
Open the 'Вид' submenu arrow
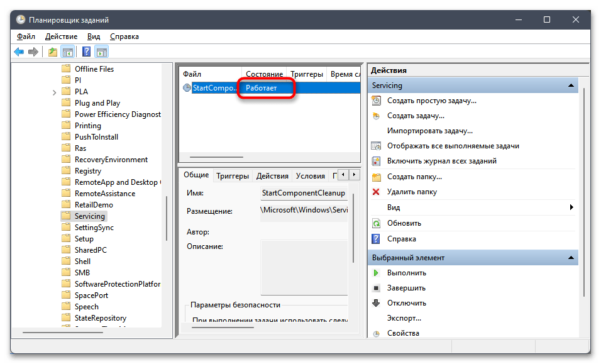point(571,207)
